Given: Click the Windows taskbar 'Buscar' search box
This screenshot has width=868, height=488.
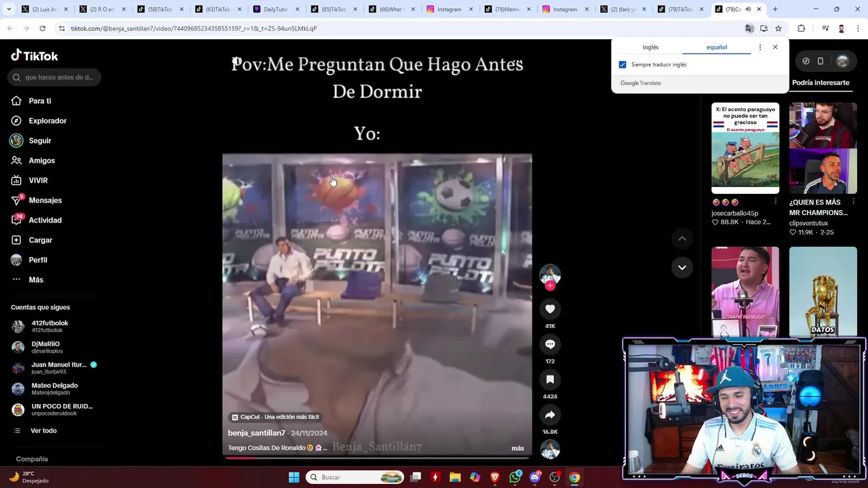Looking at the screenshot, I should [x=355, y=477].
